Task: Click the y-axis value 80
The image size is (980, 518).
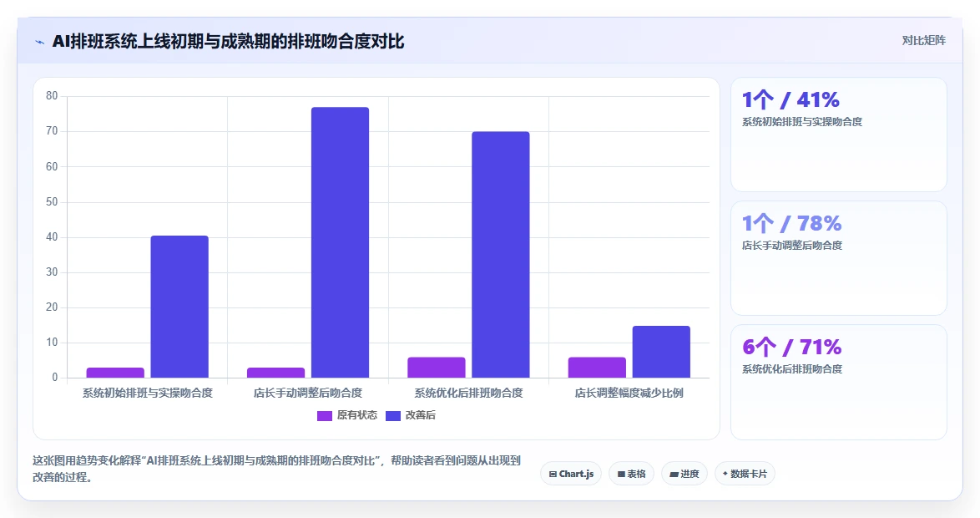Action: (x=52, y=96)
